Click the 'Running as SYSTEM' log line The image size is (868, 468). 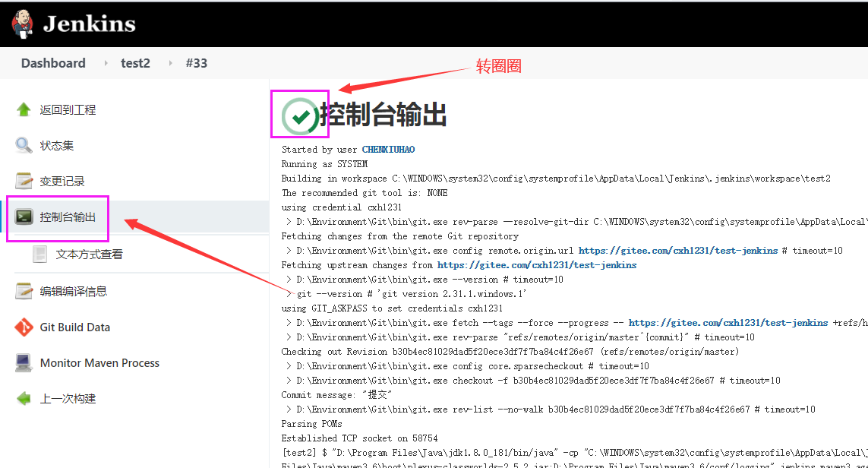(324, 164)
